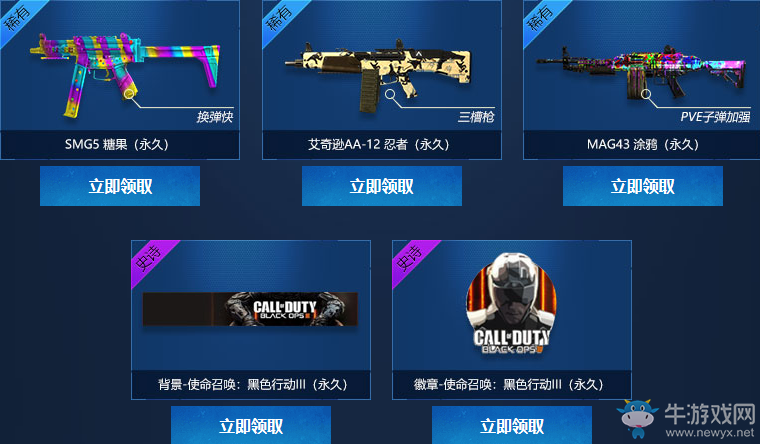The height and width of the screenshot is (444, 760).
Task: Click the 稀有 ribbon on AA-12 card
Action: [279, 17]
